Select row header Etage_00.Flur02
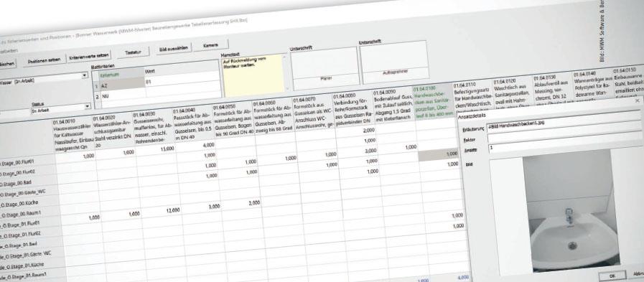The image size is (644, 282). (x=27, y=171)
